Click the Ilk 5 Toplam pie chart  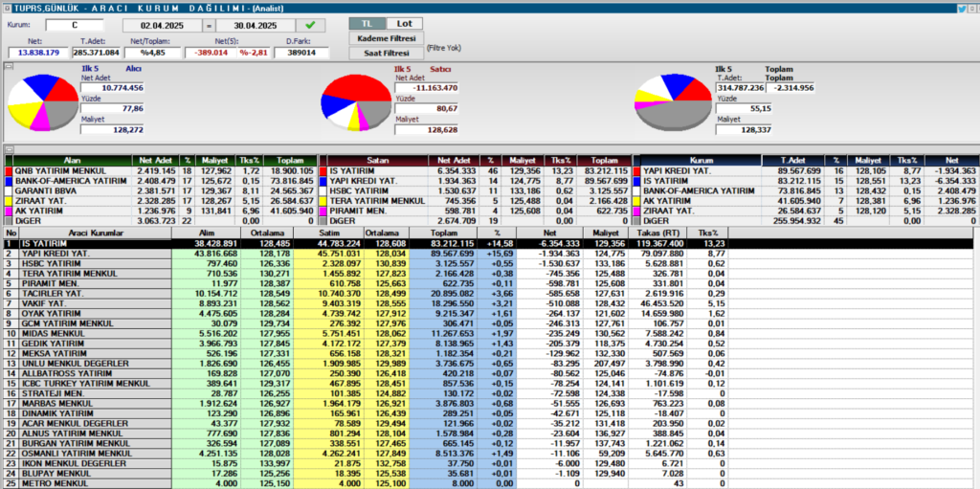(x=673, y=102)
